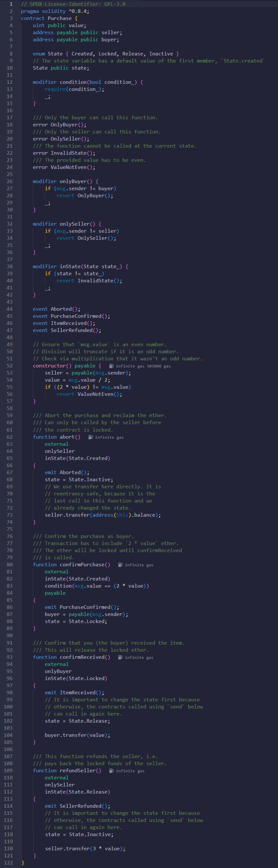Click line number 52 in the gutter
Image resolution: width=278 pixels, height=868 pixels.
pos(9,366)
